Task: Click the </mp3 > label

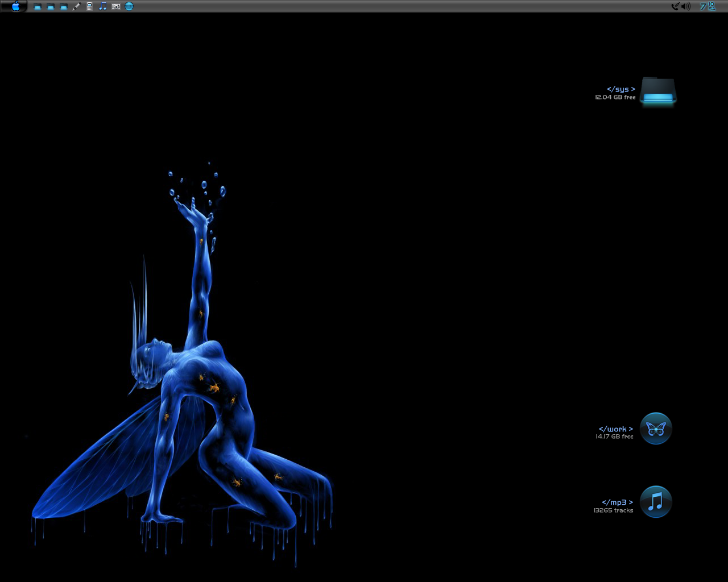Action: (618, 502)
